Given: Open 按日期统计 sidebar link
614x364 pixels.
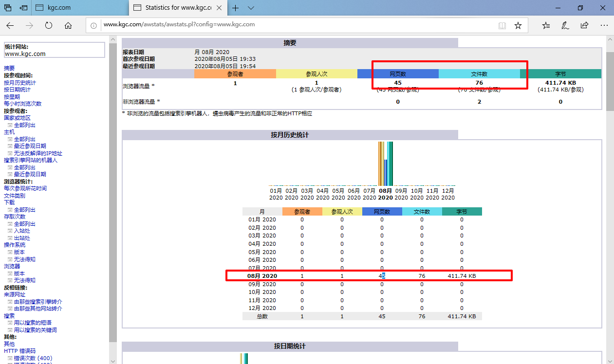Looking at the screenshot, I should [17, 90].
